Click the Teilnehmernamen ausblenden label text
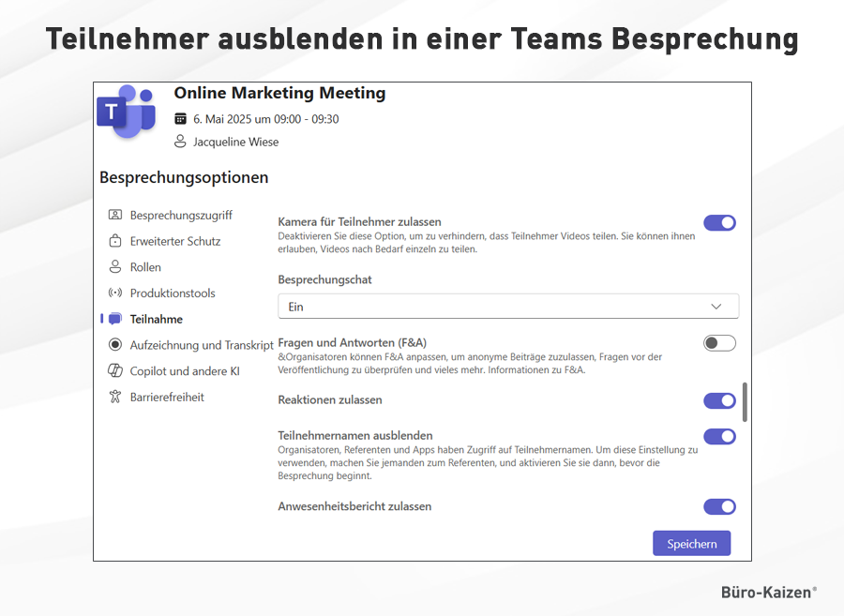Screen dimensions: 844x616 [355, 435]
